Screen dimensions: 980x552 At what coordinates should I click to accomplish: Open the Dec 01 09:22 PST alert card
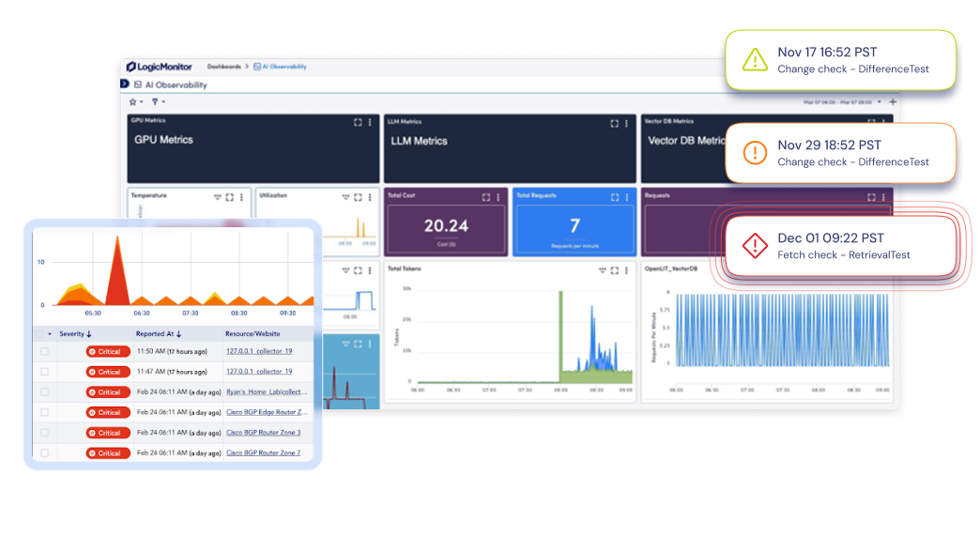(x=841, y=246)
